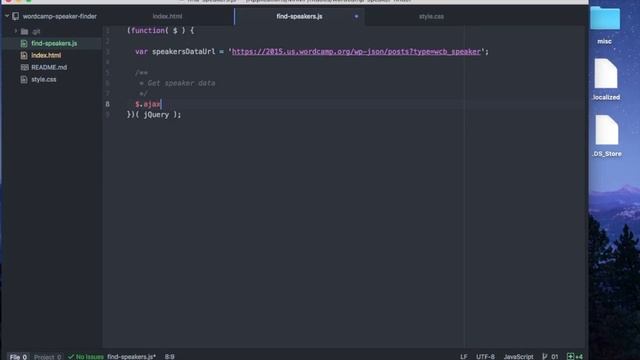The image size is (640, 360).
Task: Follow the 2015.us.wordcamp.org URL in code
Action: tap(356, 52)
